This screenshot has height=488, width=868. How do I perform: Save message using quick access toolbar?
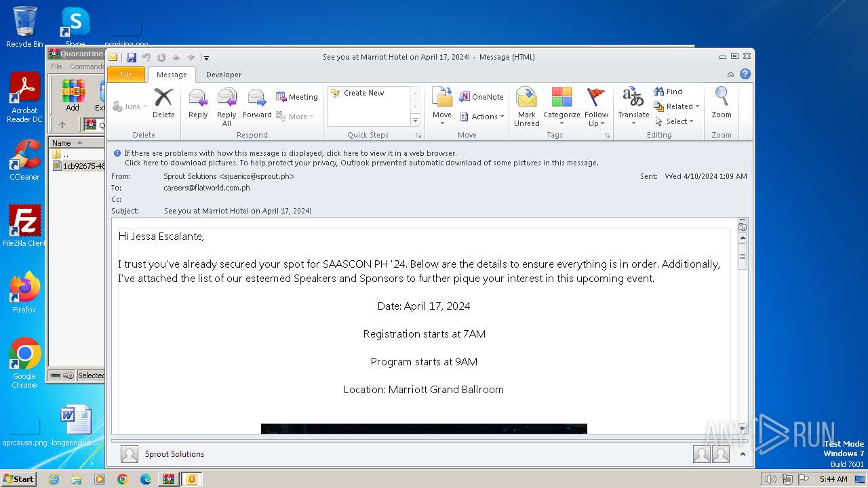(132, 58)
